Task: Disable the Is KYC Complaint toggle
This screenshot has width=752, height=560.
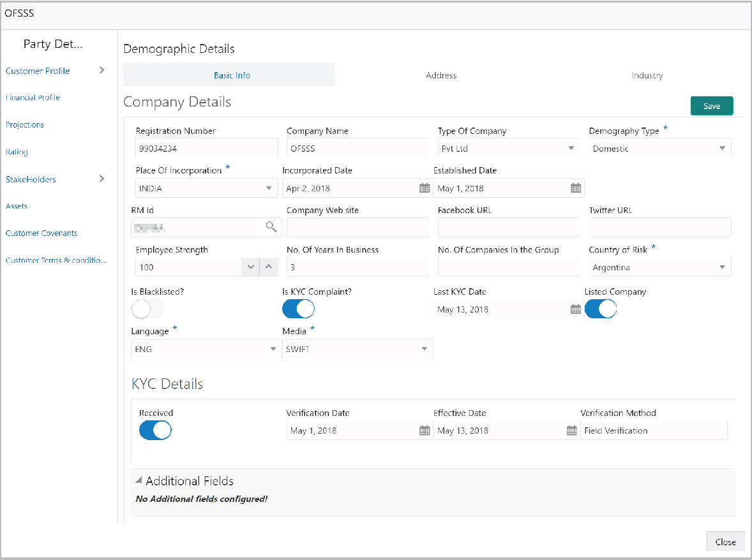Action: (298, 309)
